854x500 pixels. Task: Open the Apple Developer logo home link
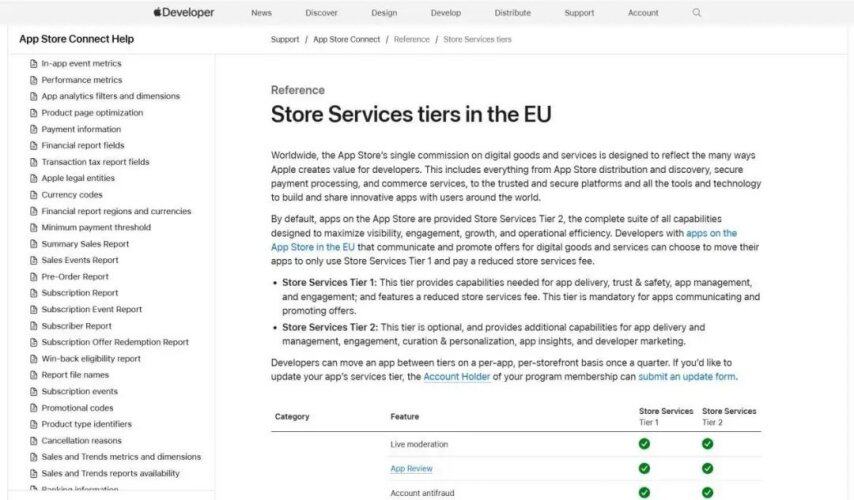pos(184,13)
